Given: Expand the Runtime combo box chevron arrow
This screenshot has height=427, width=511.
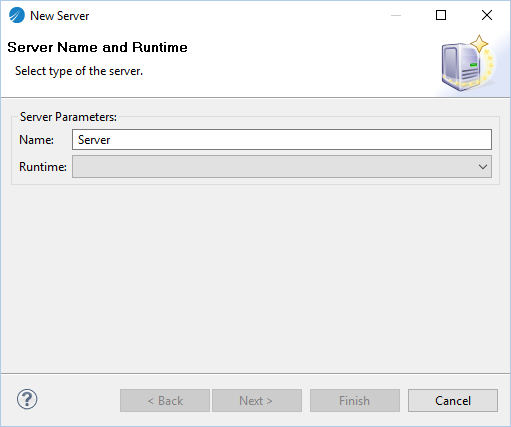Looking at the screenshot, I should 483,167.
